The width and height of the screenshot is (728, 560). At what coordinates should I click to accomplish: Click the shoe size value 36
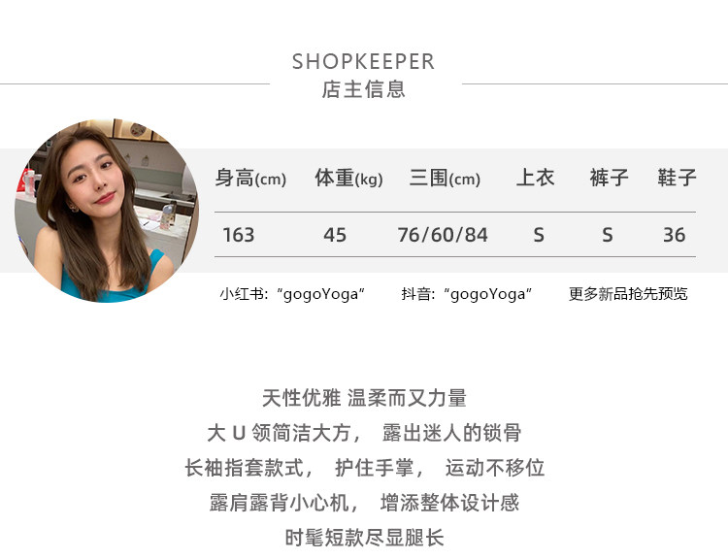tap(675, 235)
